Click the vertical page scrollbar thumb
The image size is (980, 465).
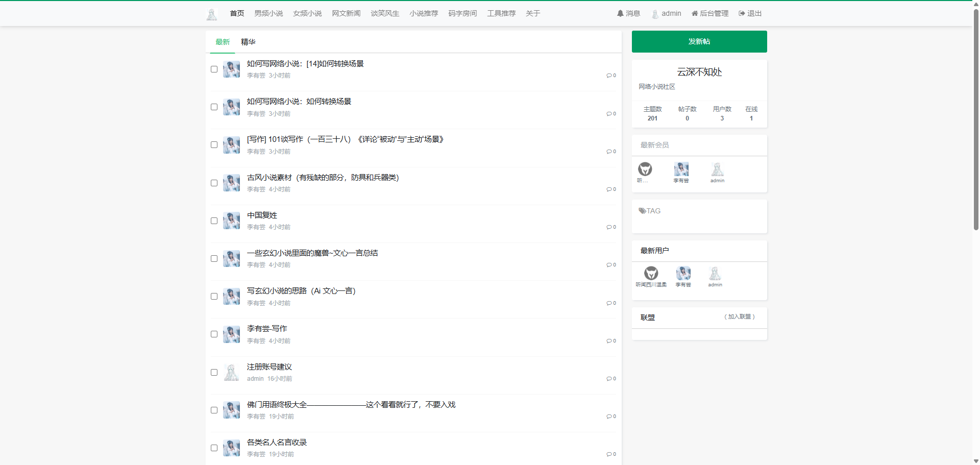(976, 117)
